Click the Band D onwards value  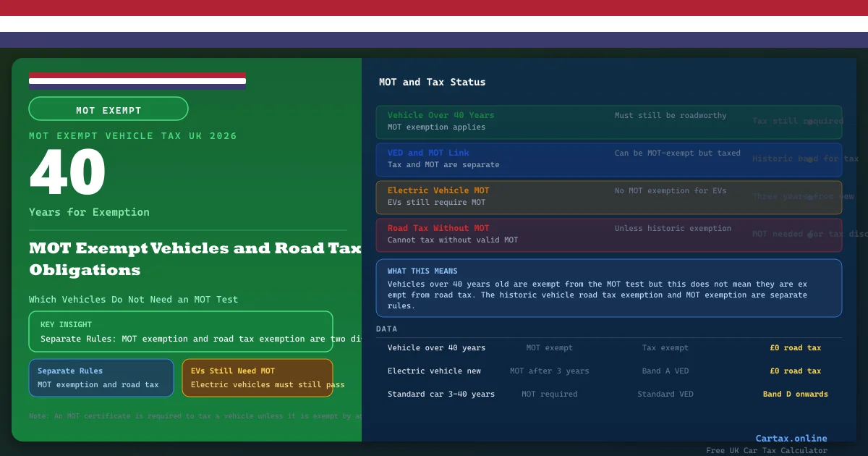(x=795, y=394)
